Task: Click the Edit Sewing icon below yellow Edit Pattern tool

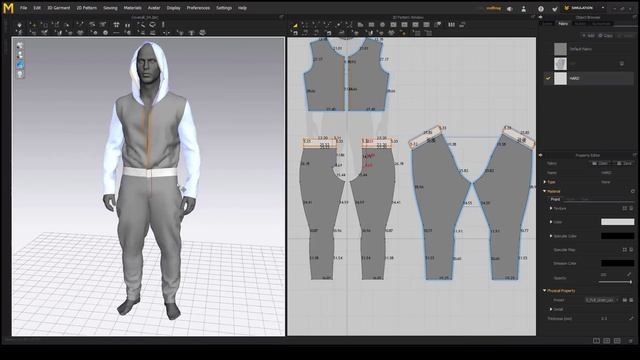Action: click(295, 33)
